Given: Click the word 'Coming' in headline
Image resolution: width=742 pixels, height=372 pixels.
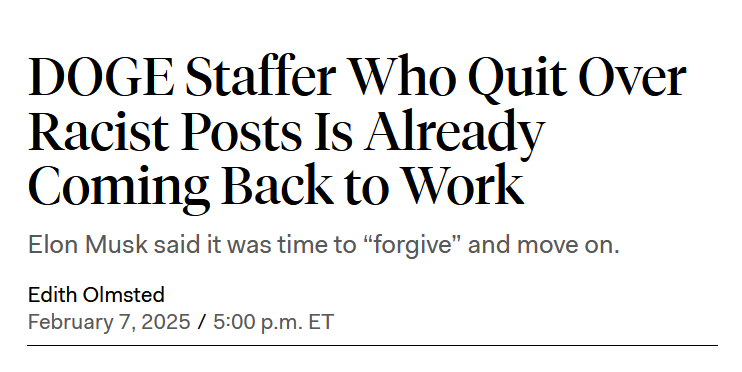Looking at the screenshot, I should pos(119,188).
